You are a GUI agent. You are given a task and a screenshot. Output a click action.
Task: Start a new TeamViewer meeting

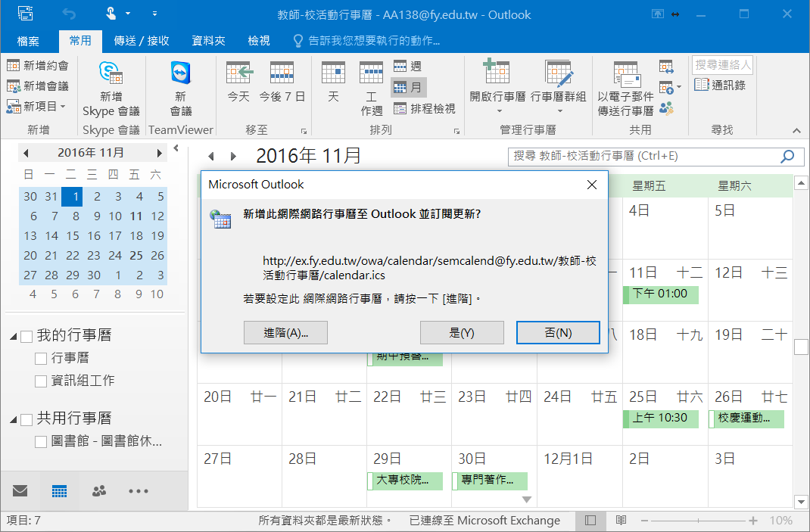tap(181, 89)
